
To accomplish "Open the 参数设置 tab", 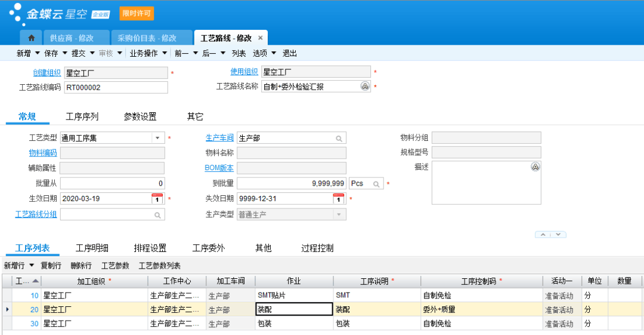I will click(x=140, y=116).
